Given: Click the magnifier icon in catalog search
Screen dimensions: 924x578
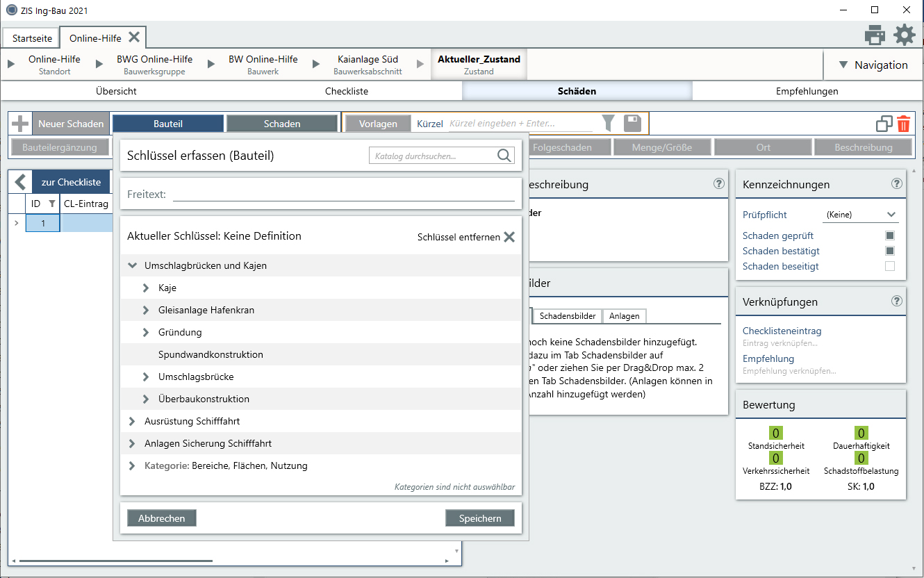Looking at the screenshot, I should [504, 156].
